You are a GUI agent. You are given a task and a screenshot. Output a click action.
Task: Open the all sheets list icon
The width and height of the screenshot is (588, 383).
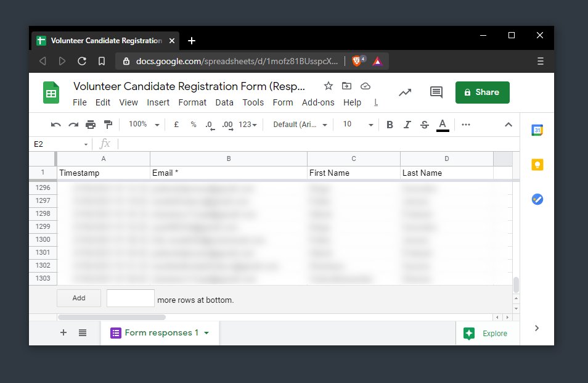(83, 332)
